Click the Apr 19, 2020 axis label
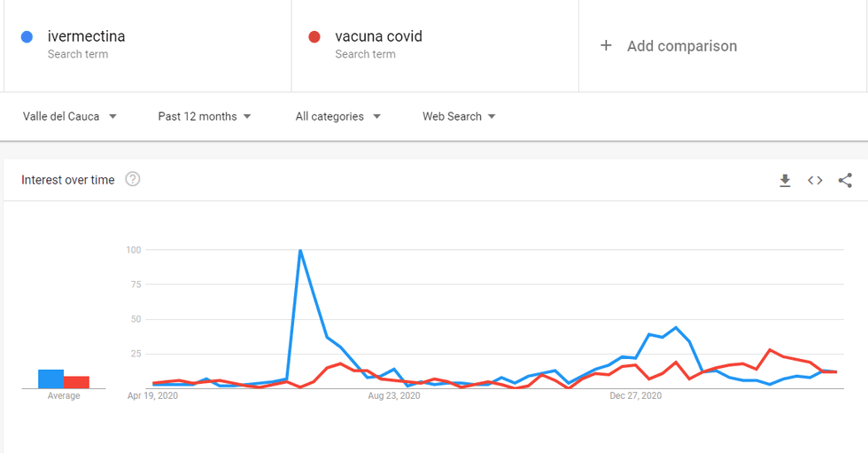 [x=153, y=396]
